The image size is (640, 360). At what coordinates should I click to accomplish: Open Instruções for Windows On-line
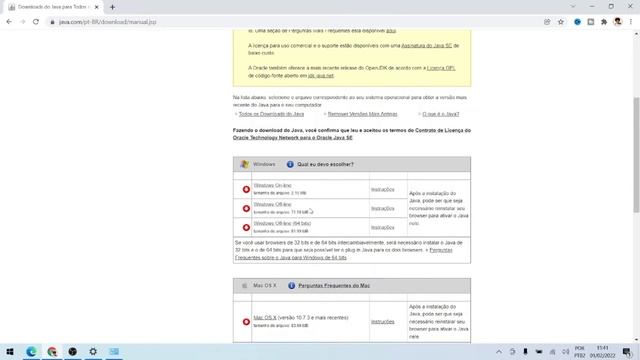(x=382, y=189)
